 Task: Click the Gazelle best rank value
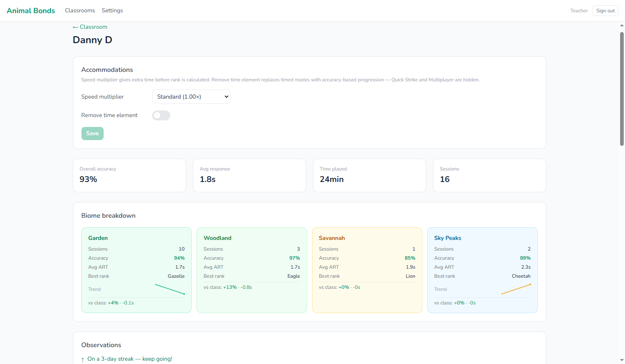(x=176, y=276)
